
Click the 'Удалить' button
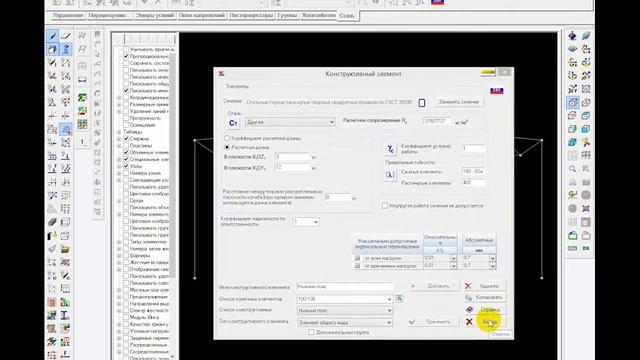pos(484,286)
